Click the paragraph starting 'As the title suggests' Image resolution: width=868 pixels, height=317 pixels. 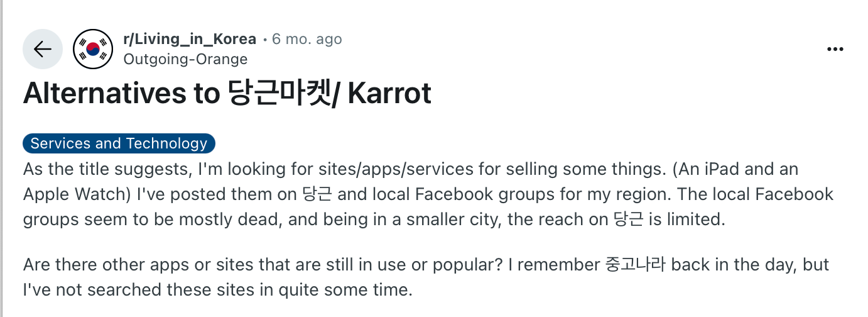(x=428, y=194)
